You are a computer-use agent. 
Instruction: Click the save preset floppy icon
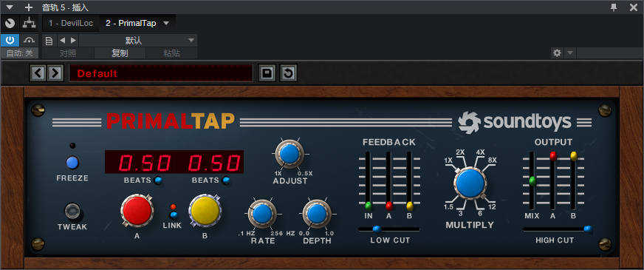[x=267, y=74]
